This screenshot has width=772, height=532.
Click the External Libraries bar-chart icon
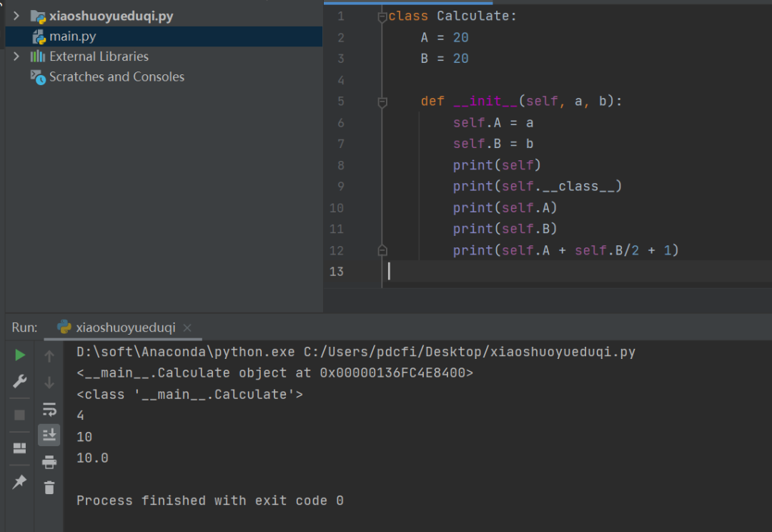[x=38, y=56]
